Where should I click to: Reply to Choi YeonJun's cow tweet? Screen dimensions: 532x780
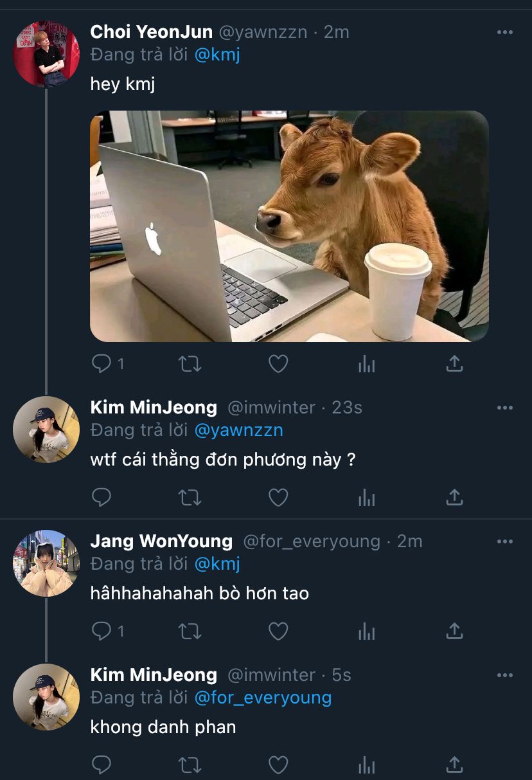(x=102, y=364)
